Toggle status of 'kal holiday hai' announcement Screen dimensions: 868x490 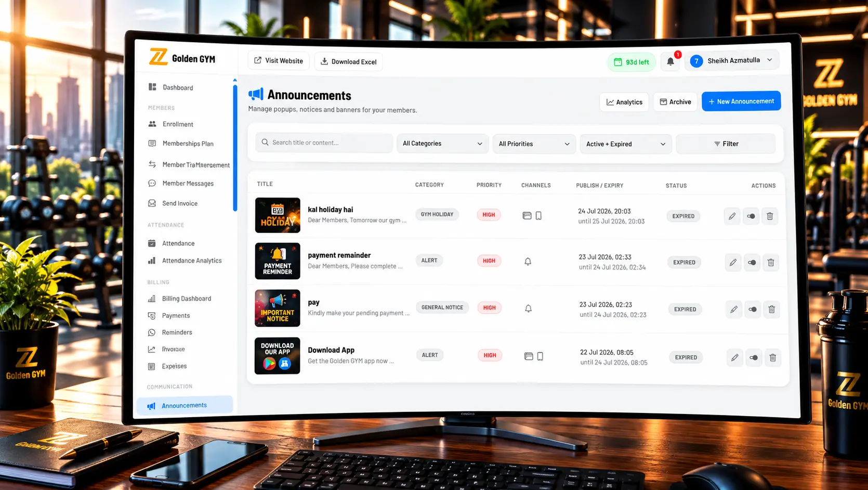coord(751,216)
